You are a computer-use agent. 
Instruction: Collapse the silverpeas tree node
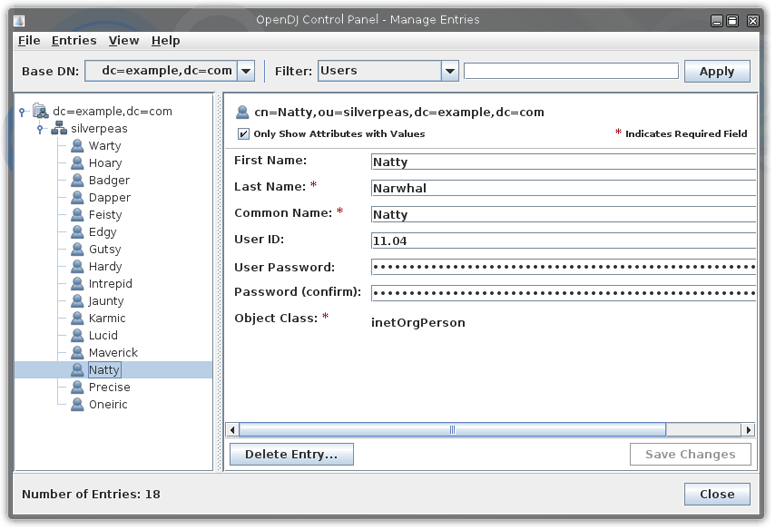coord(40,129)
